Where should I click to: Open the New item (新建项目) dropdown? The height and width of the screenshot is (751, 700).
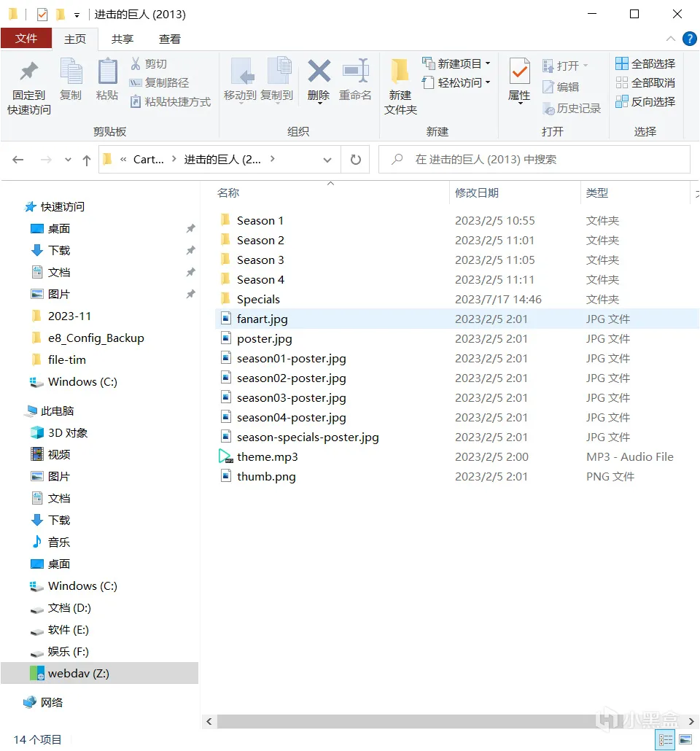[x=456, y=63]
